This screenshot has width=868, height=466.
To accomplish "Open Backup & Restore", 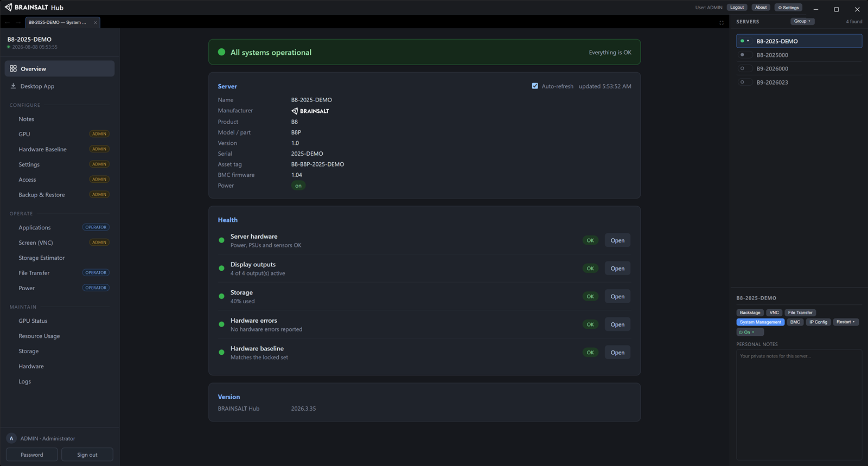I will tap(60, 195).
